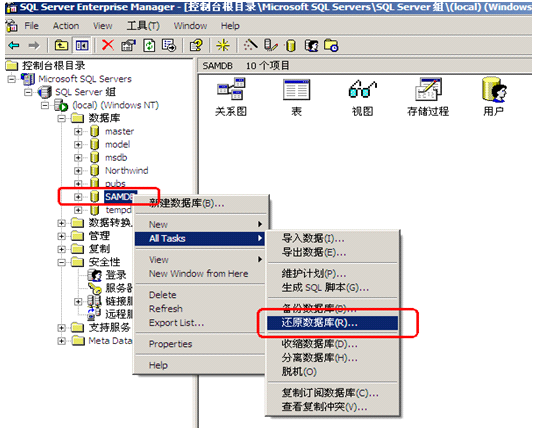Expand the 复制 replication folder
557x433 pixels.
61,249
